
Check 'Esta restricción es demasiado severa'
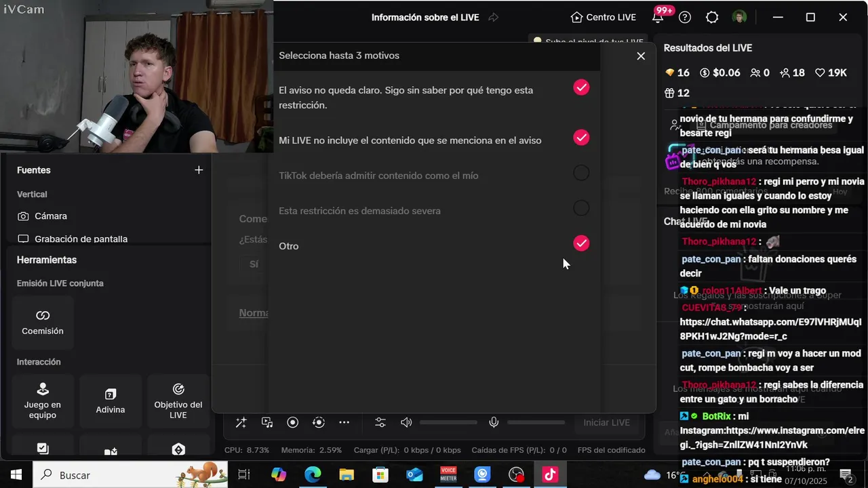(x=581, y=208)
